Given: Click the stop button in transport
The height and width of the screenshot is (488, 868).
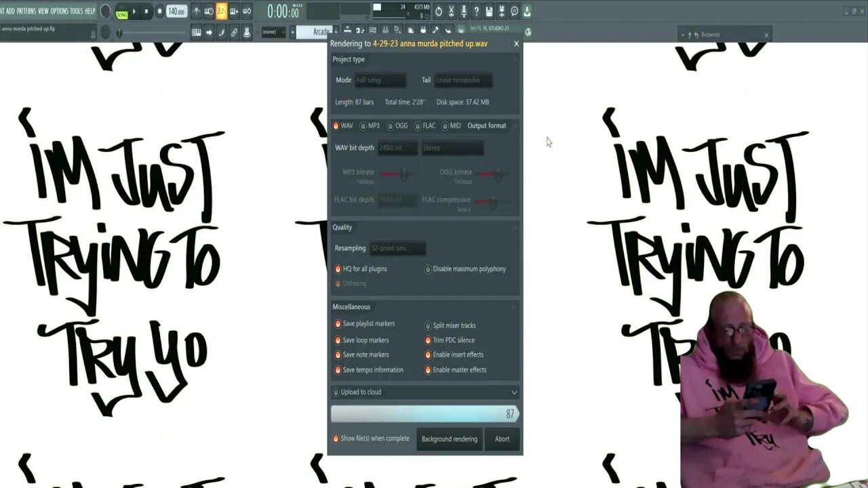Looking at the screenshot, I should coord(146,12).
